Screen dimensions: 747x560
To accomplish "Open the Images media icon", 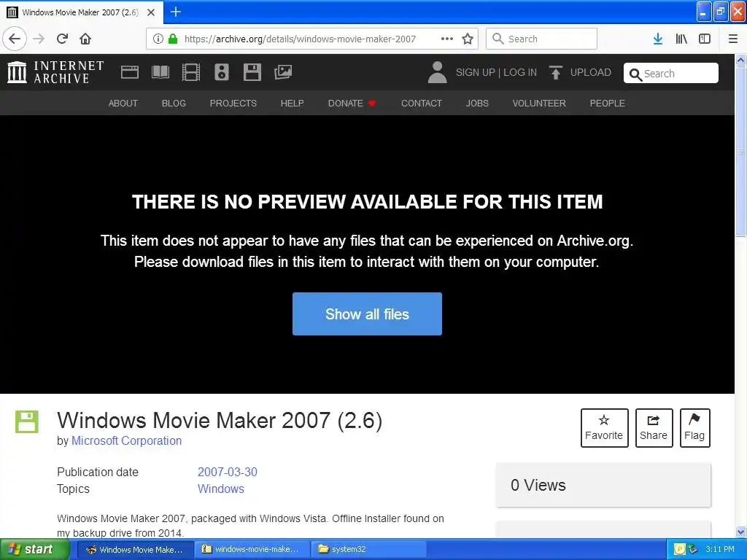I will coord(283,72).
